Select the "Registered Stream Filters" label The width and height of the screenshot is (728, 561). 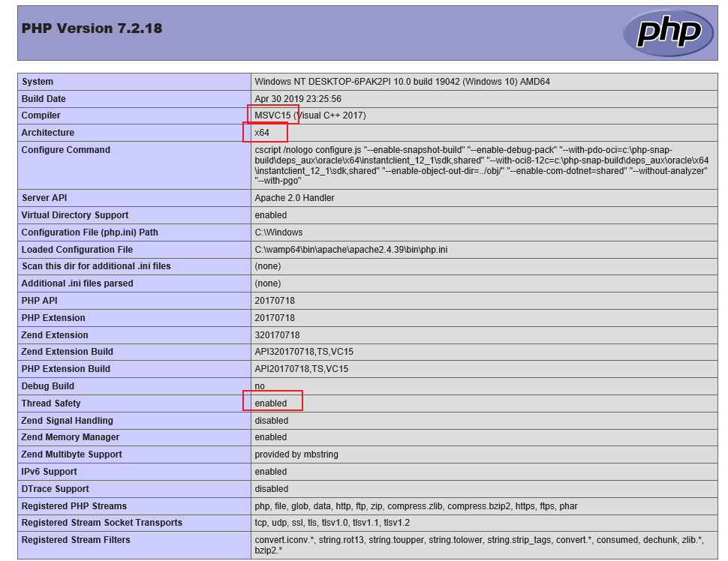pos(76,540)
